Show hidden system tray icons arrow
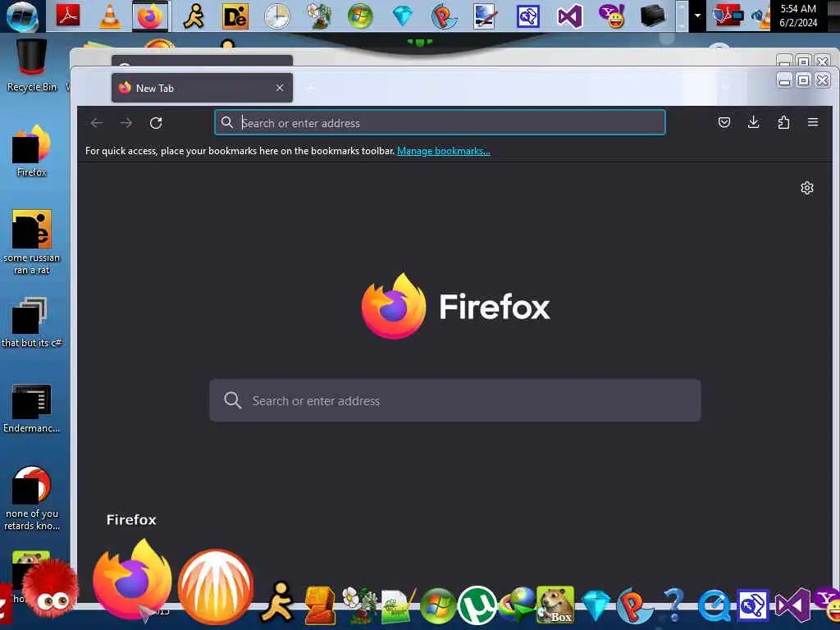 (x=697, y=16)
